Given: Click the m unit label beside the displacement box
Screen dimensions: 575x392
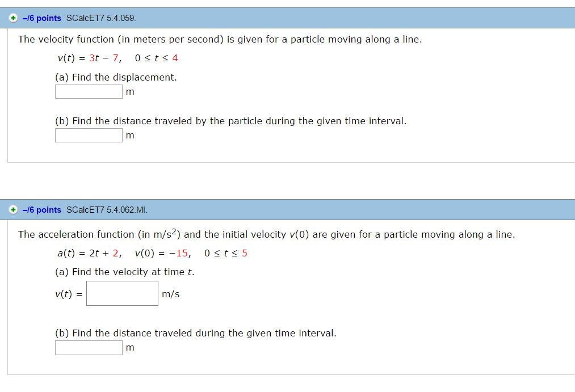Looking at the screenshot, I should 130,91.
